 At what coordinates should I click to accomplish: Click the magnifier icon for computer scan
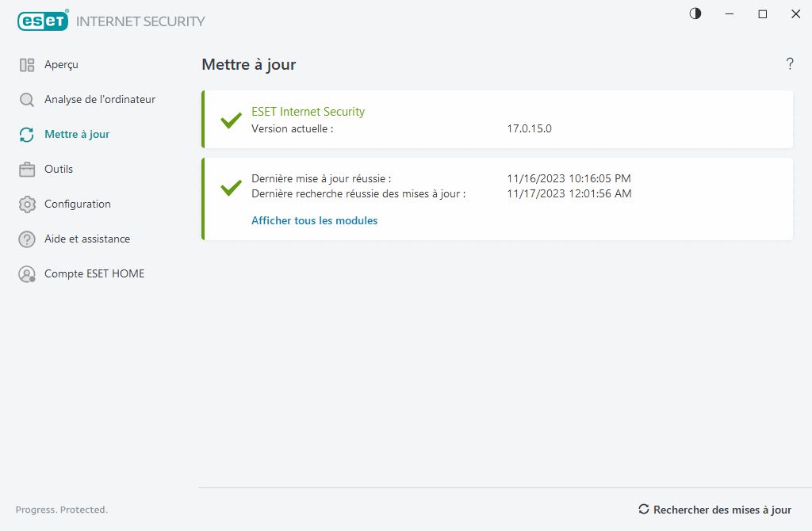tap(27, 100)
